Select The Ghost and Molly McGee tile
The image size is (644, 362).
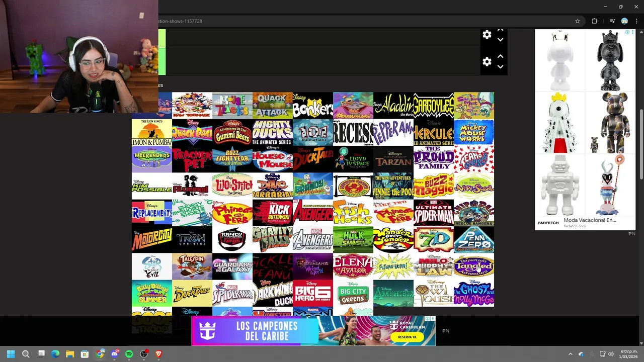(473, 294)
